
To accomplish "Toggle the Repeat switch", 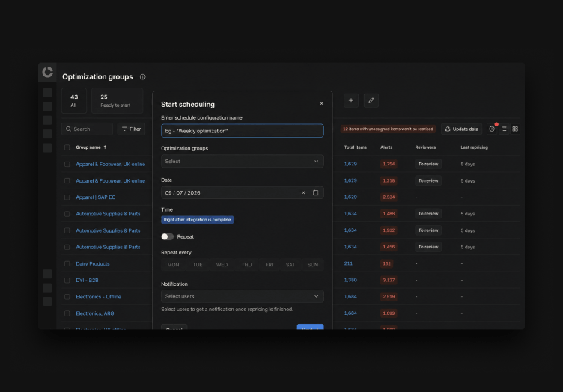I will (167, 236).
